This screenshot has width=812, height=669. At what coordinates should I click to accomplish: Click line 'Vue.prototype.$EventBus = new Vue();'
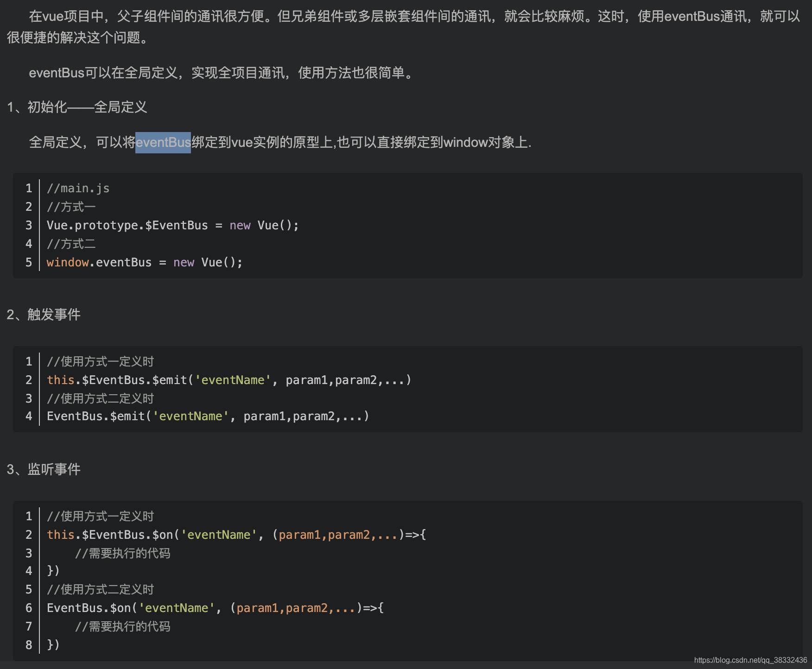173,225
